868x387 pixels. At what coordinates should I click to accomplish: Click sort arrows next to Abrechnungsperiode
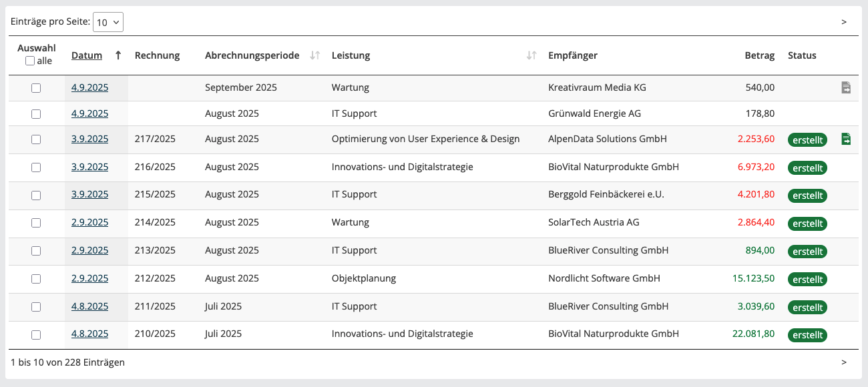[x=315, y=55]
